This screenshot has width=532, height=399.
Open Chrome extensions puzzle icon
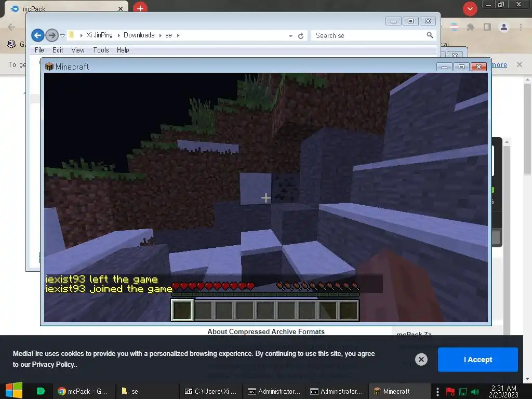pyautogui.click(x=470, y=27)
